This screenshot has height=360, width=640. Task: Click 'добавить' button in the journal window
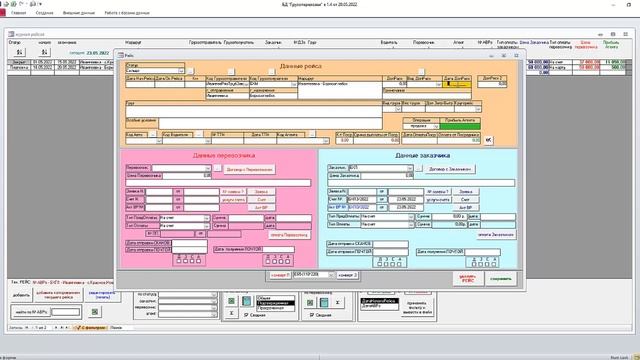[21, 295]
